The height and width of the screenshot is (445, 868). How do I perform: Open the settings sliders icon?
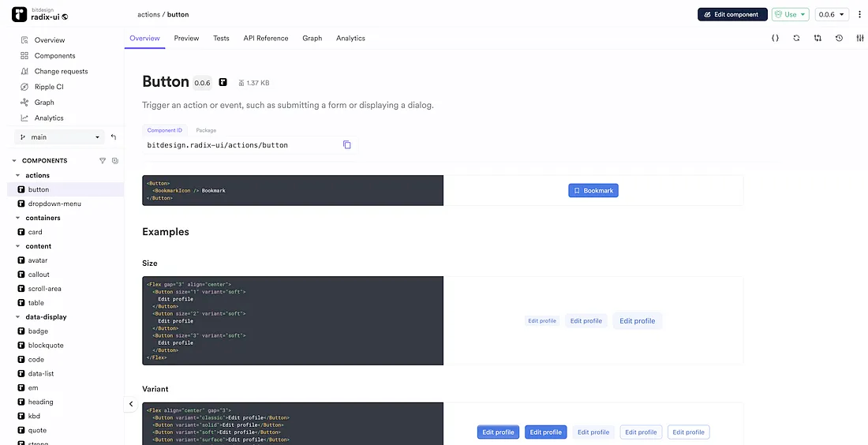860,38
